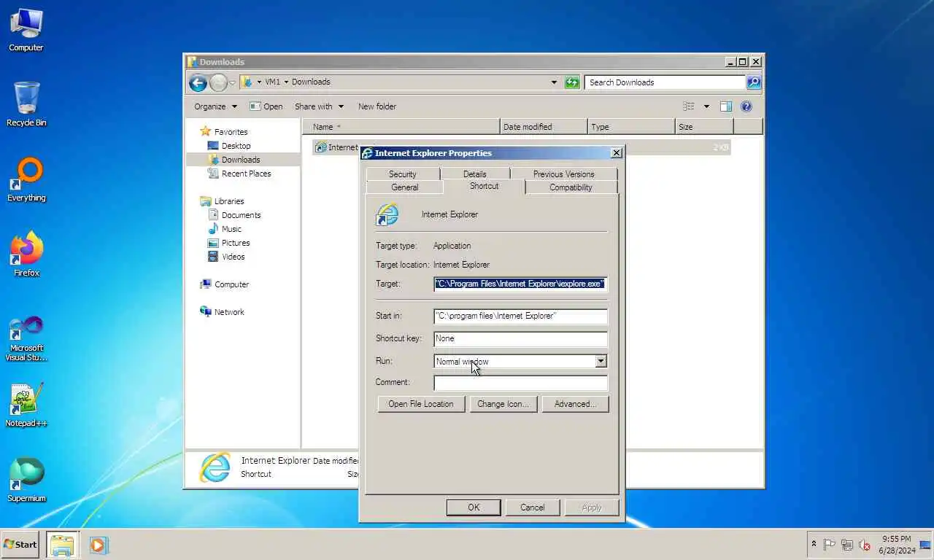The height and width of the screenshot is (560, 934).
Task: Click the Back arrow in Downloads window
Action: pyautogui.click(x=198, y=82)
